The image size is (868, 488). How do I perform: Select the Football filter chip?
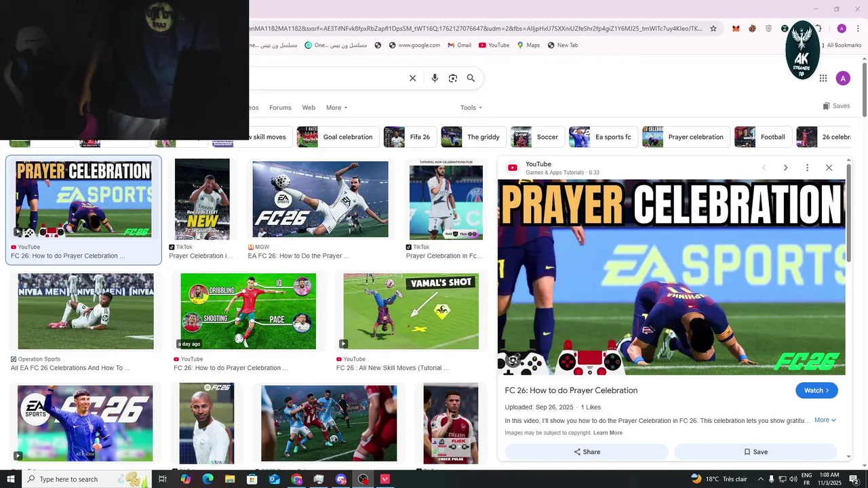click(x=762, y=137)
